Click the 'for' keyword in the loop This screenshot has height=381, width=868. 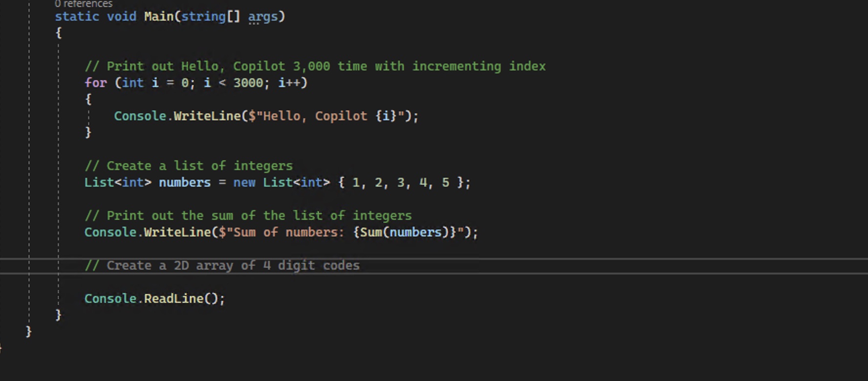click(95, 83)
